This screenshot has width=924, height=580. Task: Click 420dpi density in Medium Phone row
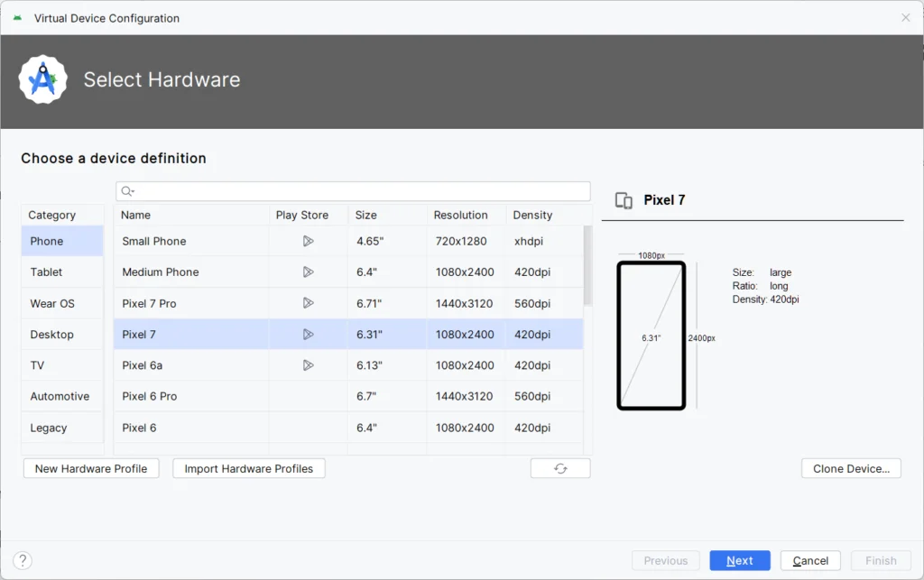pyautogui.click(x=544, y=272)
